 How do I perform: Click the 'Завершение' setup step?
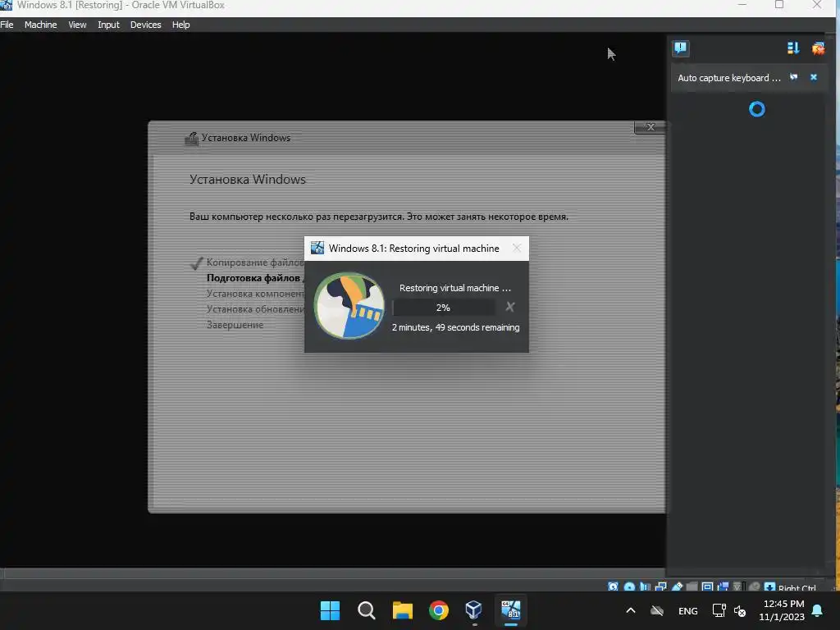tap(235, 325)
